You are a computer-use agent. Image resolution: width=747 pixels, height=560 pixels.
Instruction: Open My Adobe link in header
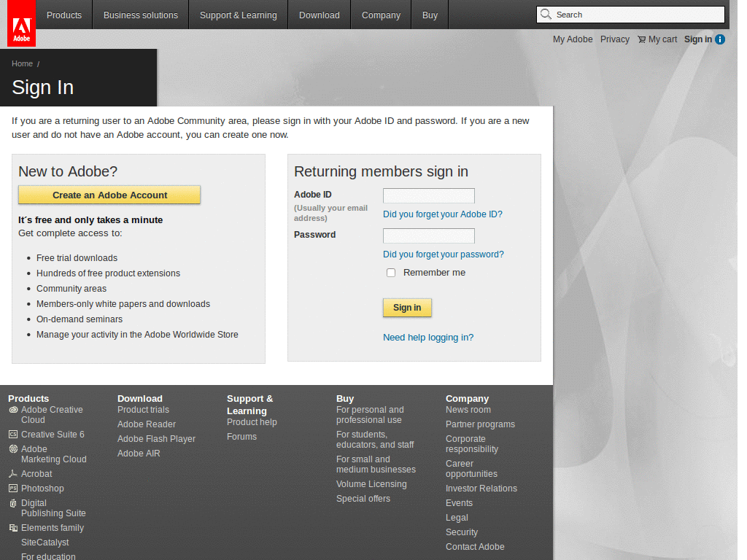point(573,39)
